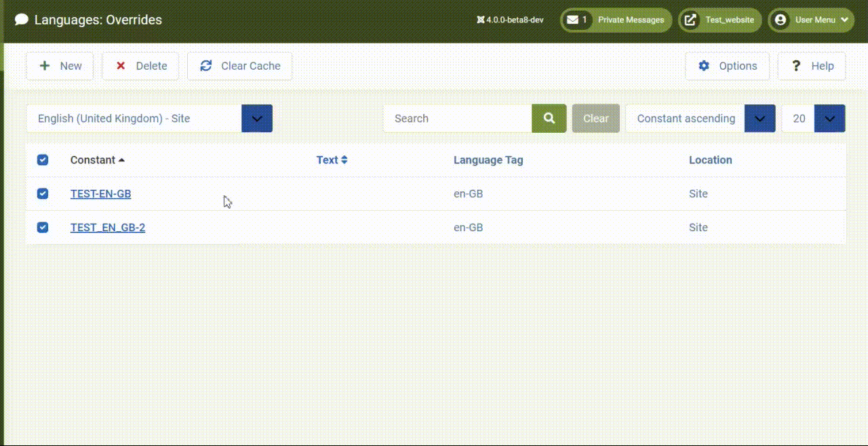This screenshot has height=446, width=868.
Task: Click Site location in the TEST_EN_GB-2 row
Action: click(698, 227)
